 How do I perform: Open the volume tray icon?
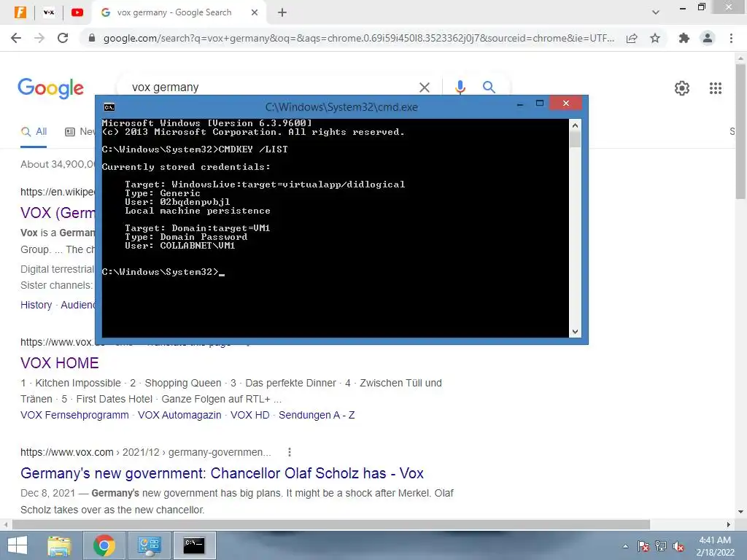click(678, 546)
